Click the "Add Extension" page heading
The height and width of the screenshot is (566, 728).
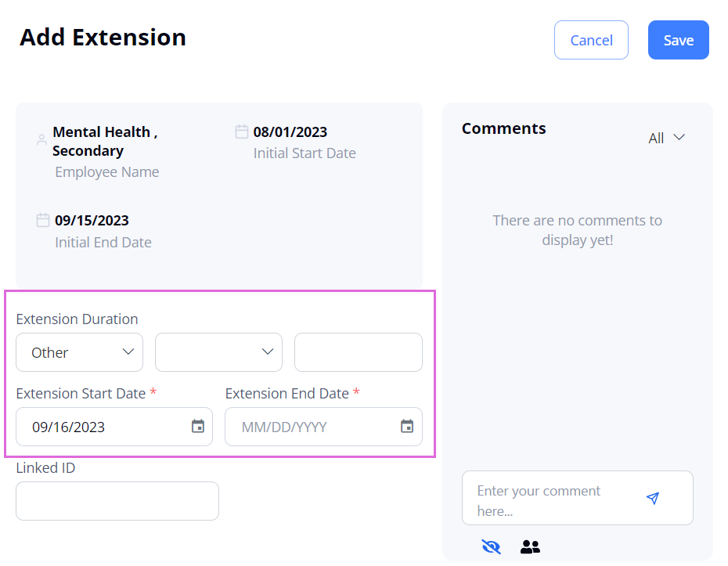pos(103,37)
